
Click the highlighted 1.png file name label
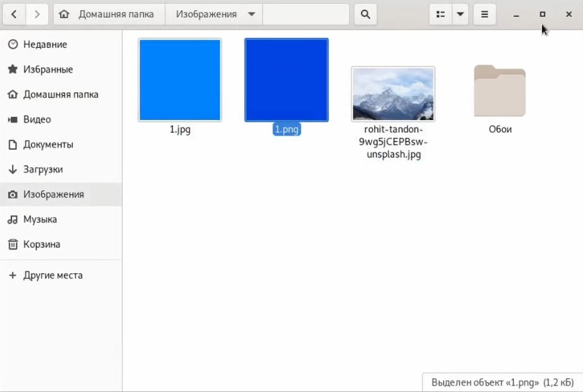pos(287,130)
